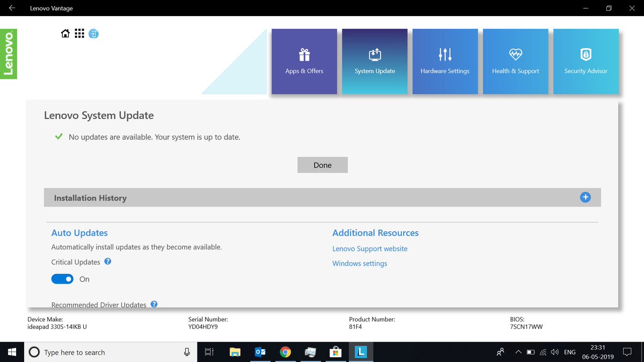Viewport: 644px width, 362px height.
Task: Open the apps grid icon
Action: tap(79, 34)
